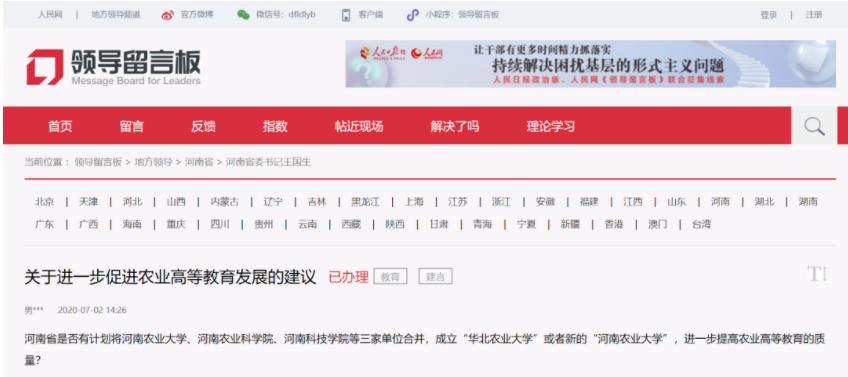Click 注册 to register
848x377 pixels.
click(x=814, y=15)
